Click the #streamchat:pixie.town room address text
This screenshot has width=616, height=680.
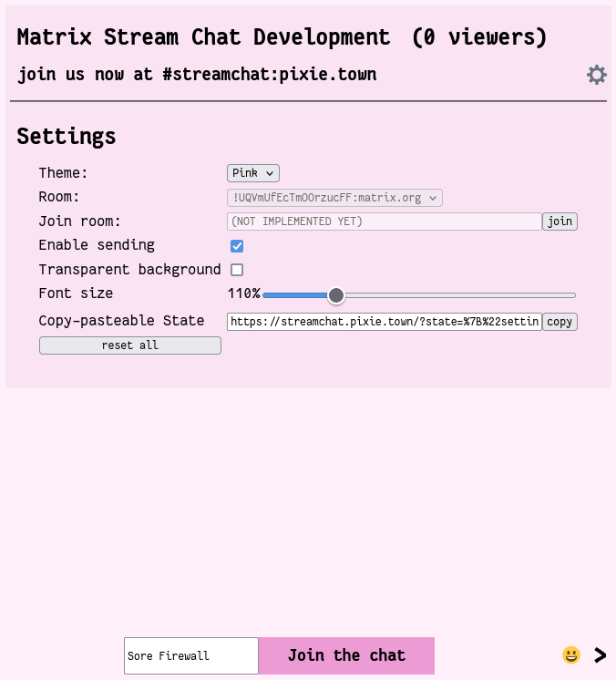270,75
